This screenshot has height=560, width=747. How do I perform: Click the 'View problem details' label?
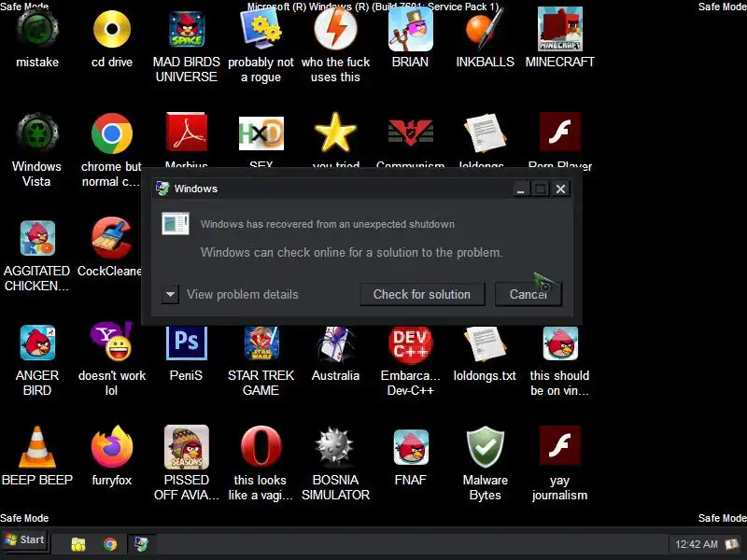(243, 294)
